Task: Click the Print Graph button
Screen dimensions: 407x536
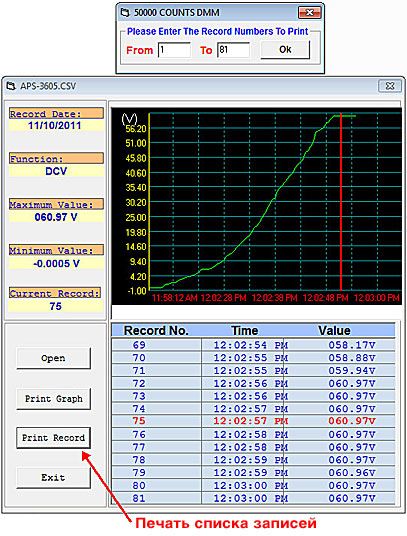Action: click(x=53, y=399)
